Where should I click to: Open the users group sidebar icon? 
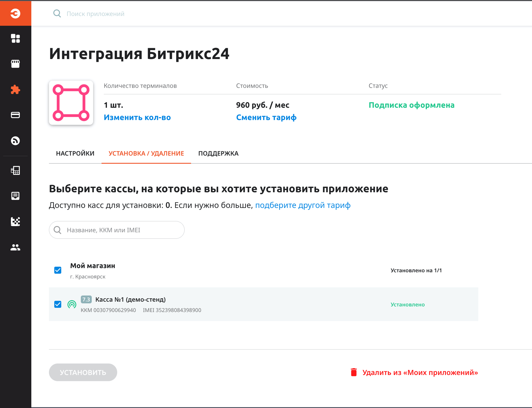15,247
